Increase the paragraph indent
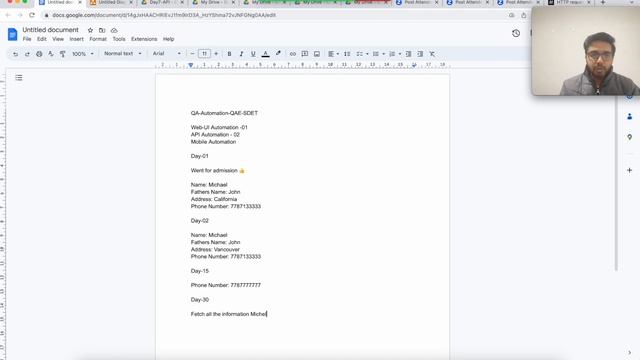Viewport: 640px width, 360px height. [420, 54]
